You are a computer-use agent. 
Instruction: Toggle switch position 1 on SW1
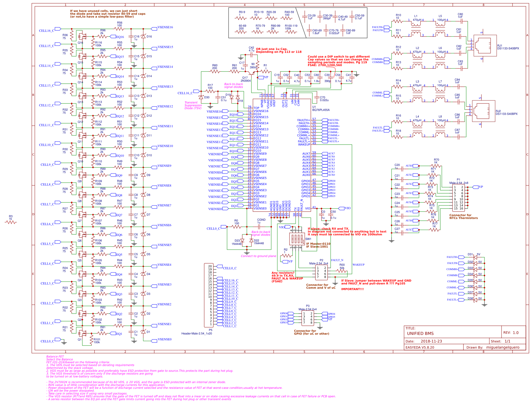point(302,239)
